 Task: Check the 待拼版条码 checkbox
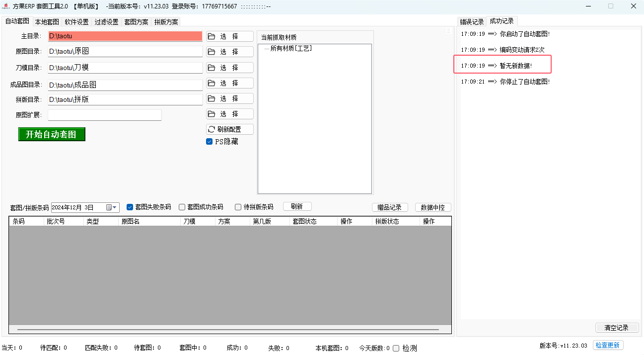point(238,207)
